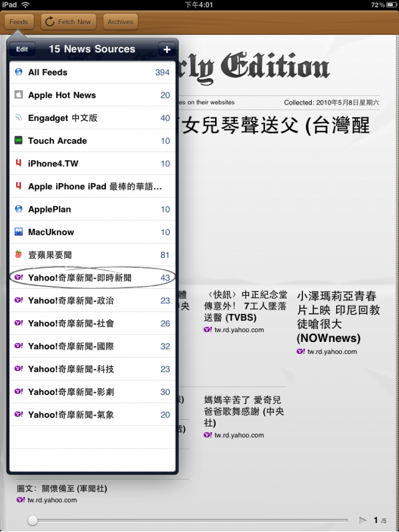The image size is (399, 532).
Task: Open Yahoo!奇摩新聞-科技 feed
Action: [92, 369]
